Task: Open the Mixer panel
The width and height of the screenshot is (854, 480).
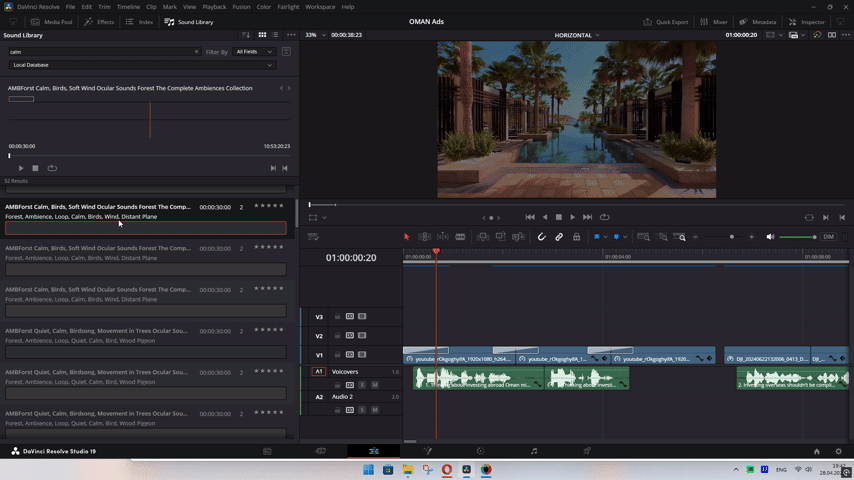Action: [x=713, y=22]
